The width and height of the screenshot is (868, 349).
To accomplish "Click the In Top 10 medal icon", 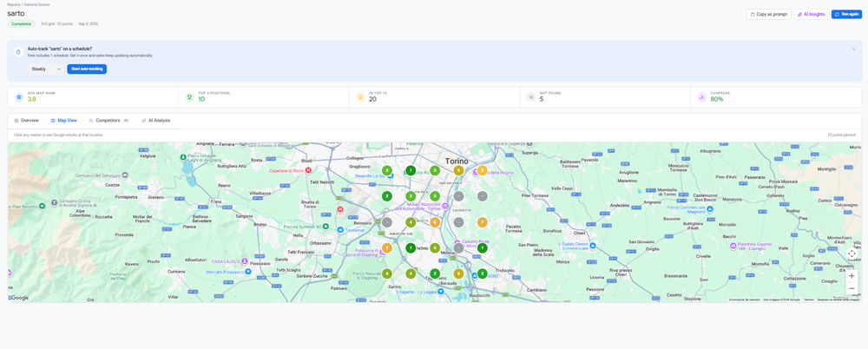I will (360, 97).
